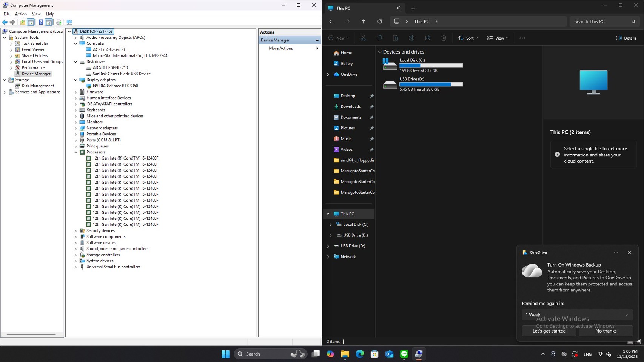644x362 pixels.
Task: Open the Gallery item in navigation pane
Action: click(346, 64)
